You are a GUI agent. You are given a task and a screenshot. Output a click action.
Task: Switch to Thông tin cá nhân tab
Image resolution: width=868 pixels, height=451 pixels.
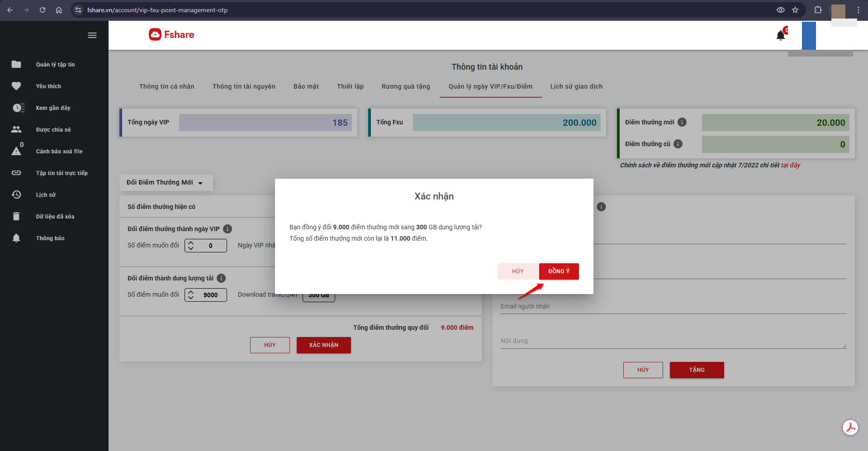tap(166, 86)
